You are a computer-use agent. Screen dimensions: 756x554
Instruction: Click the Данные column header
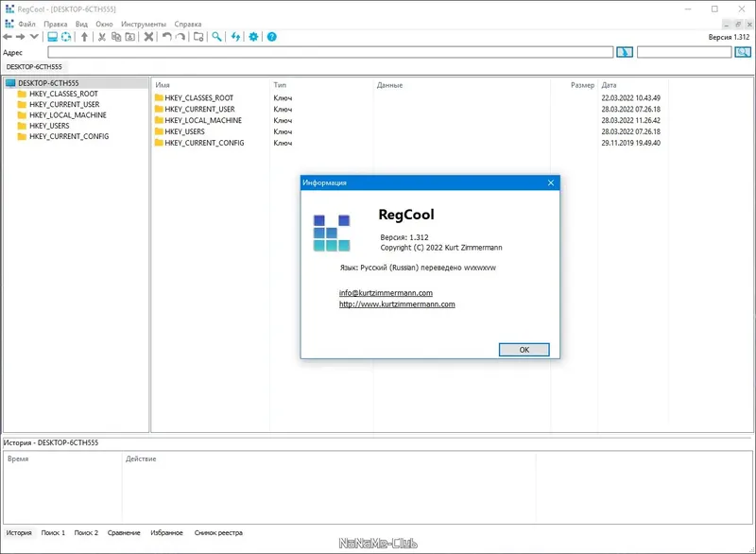pyautogui.click(x=389, y=85)
